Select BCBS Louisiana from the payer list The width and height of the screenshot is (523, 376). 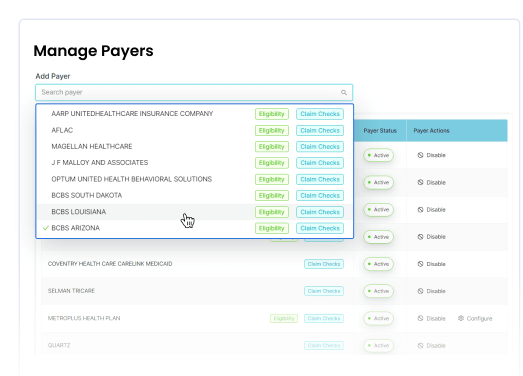click(x=194, y=212)
